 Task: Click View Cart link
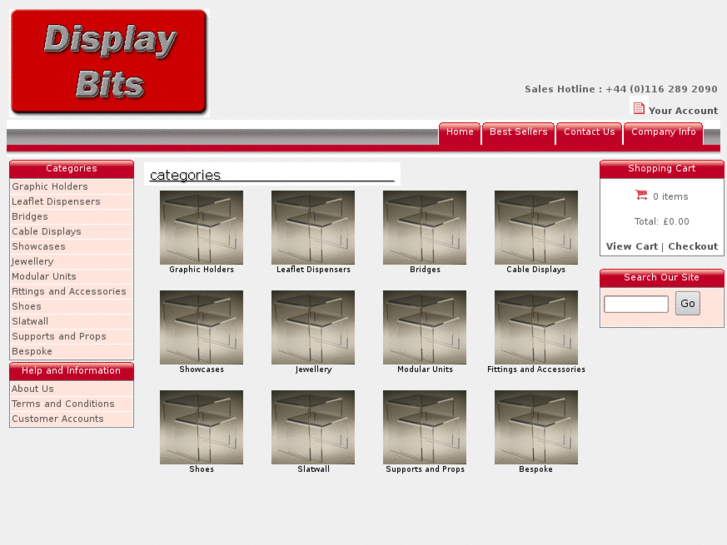point(631,246)
